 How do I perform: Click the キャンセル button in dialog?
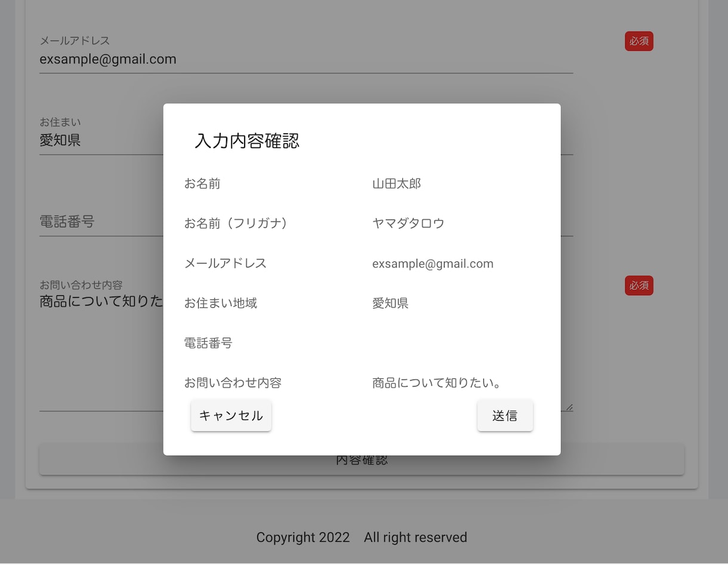click(231, 416)
